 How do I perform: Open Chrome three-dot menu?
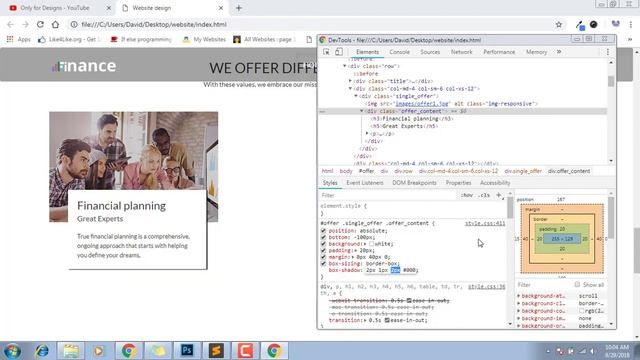631,24
